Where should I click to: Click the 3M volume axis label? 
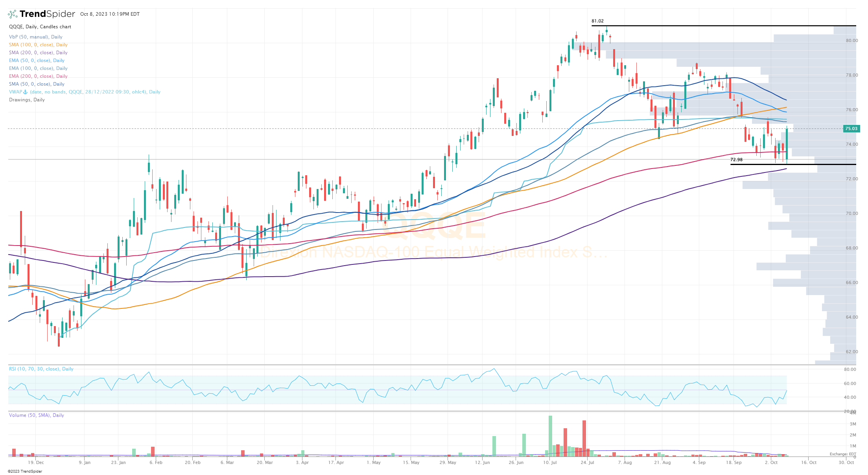853,424
